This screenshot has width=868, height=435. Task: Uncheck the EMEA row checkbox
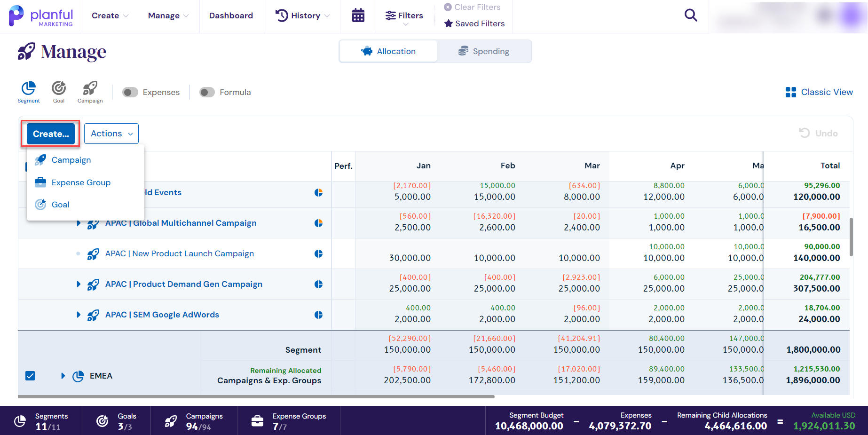[30, 376]
